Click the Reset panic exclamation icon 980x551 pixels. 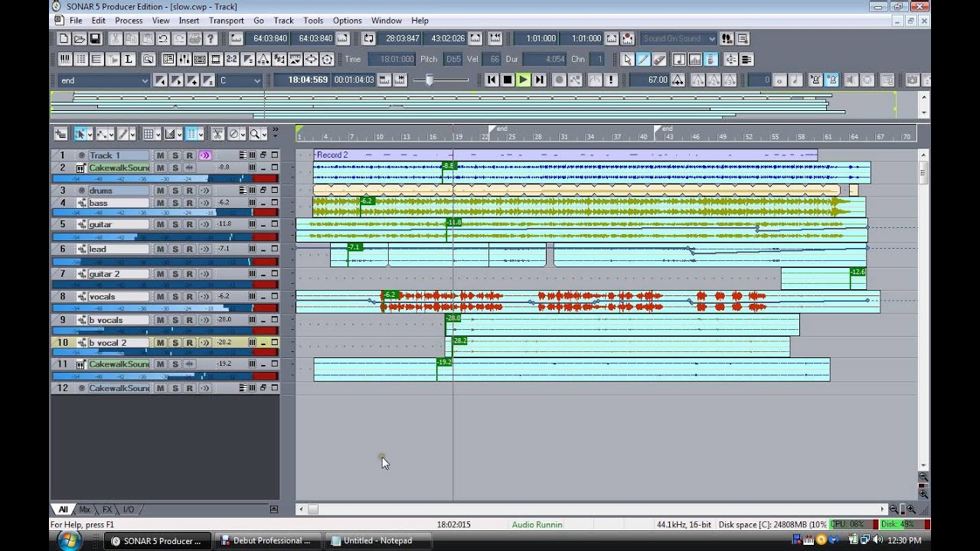point(611,80)
